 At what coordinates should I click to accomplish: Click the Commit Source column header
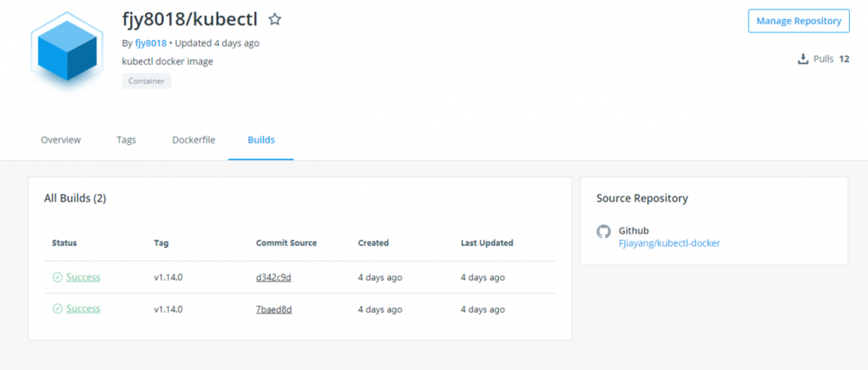point(286,242)
